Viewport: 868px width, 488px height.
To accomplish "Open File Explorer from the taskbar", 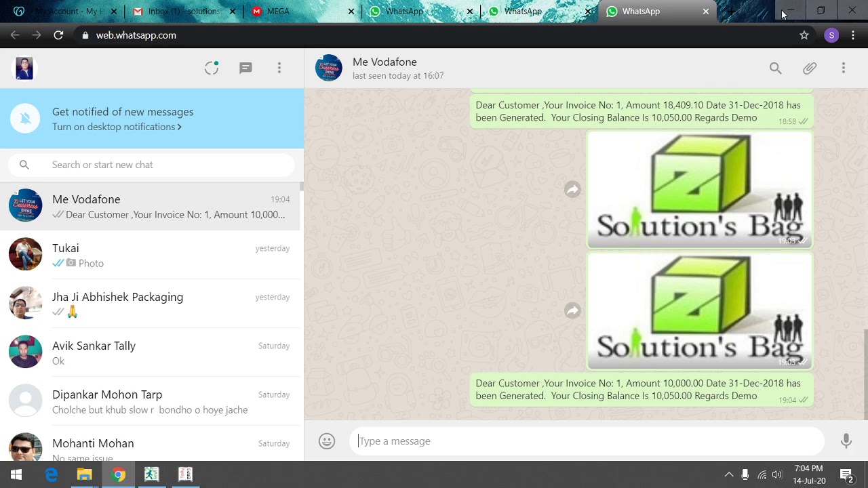I will click(84, 475).
